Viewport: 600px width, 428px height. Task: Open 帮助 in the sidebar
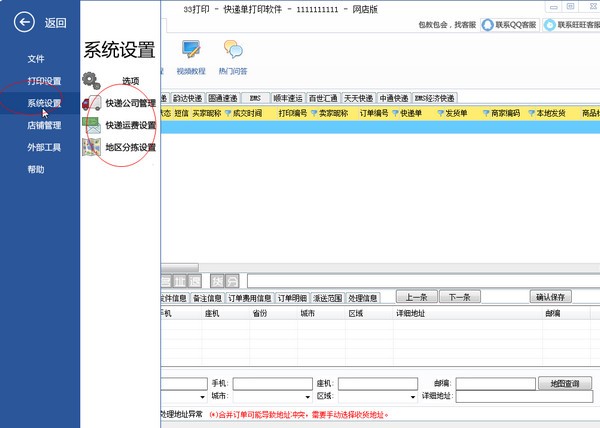click(x=36, y=169)
